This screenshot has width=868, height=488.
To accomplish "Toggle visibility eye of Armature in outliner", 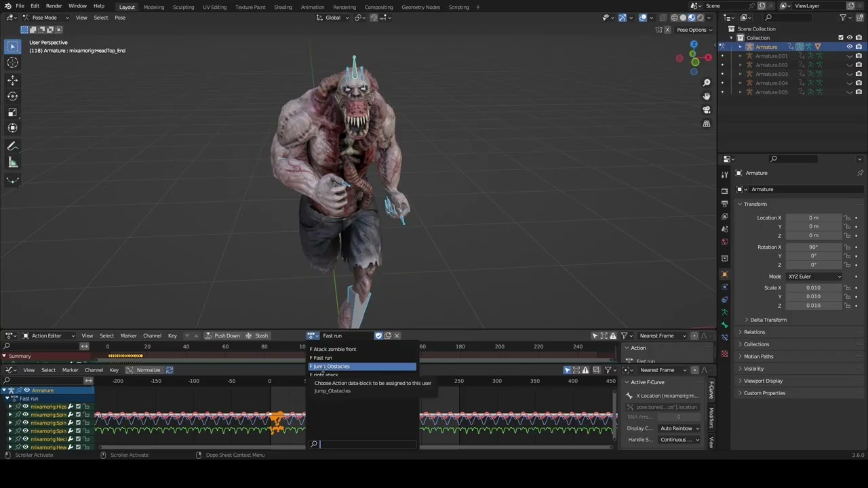I will pyautogui.click(x=849, y=47).
